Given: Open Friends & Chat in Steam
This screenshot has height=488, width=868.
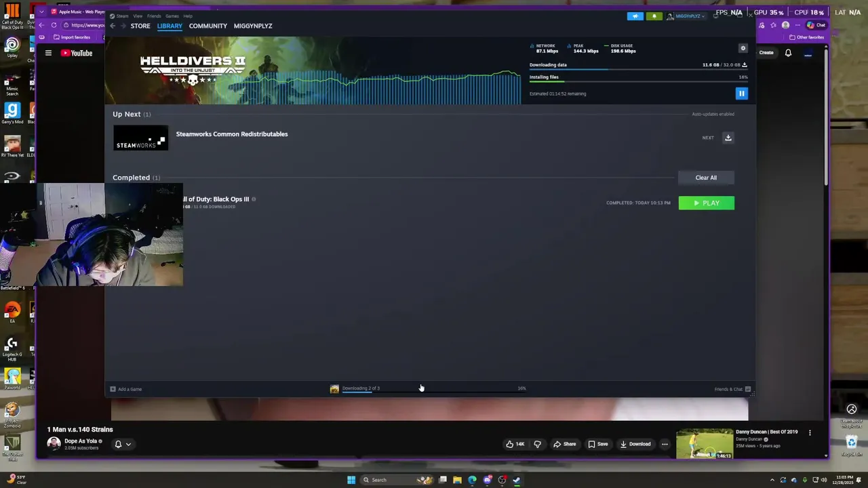Looking at the screenshot, I should pyautogui.click(x=732, y=389).
